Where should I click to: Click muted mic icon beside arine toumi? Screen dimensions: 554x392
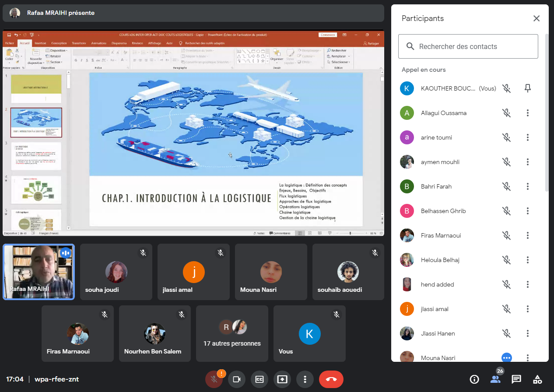(x=507, y=137)
